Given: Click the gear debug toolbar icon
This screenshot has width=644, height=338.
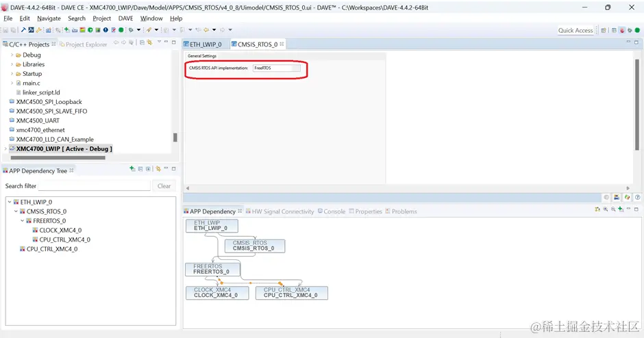Looking at the screenshot, I should click(x=131, y=29).
